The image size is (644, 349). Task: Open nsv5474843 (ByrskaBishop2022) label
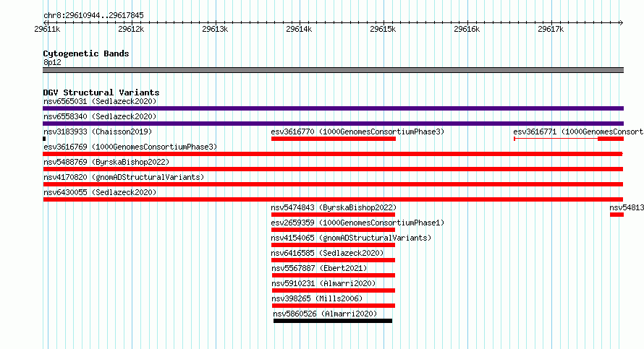point(334,207)
